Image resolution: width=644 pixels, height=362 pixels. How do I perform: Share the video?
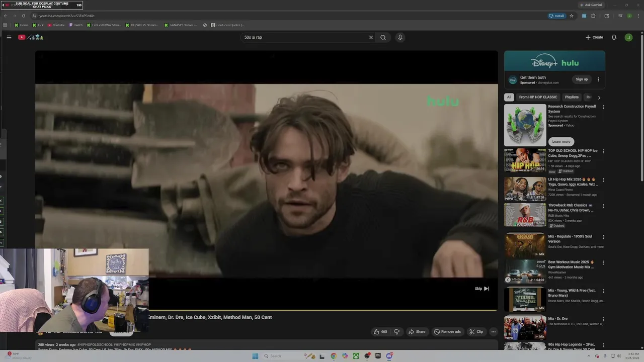click(417, 332)
